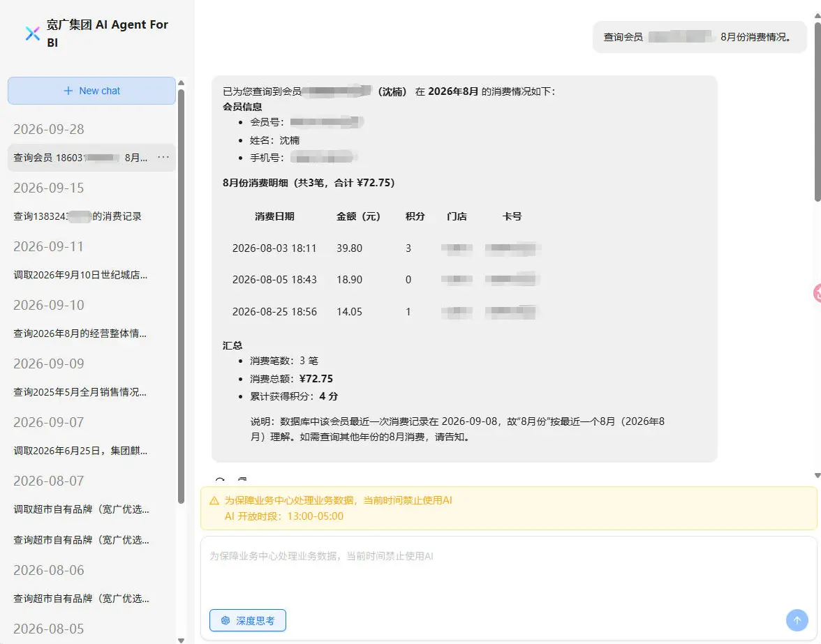
Task: Click the AI 开放时段: 13:00-05:00 text
Action: point(283,516)
